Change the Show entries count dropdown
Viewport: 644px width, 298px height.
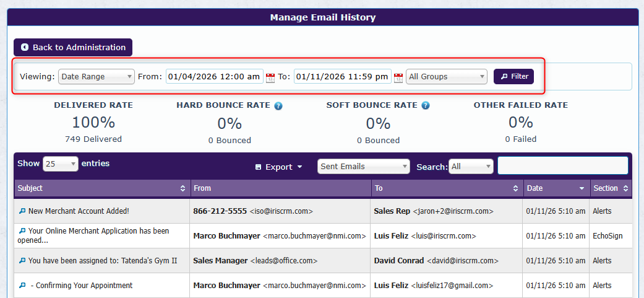[x=60, y=164]
